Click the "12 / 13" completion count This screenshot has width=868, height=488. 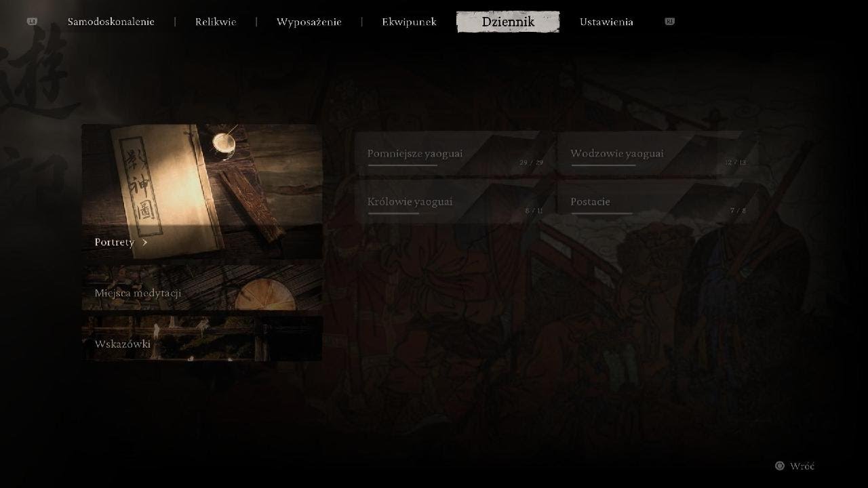pos(735,163)
